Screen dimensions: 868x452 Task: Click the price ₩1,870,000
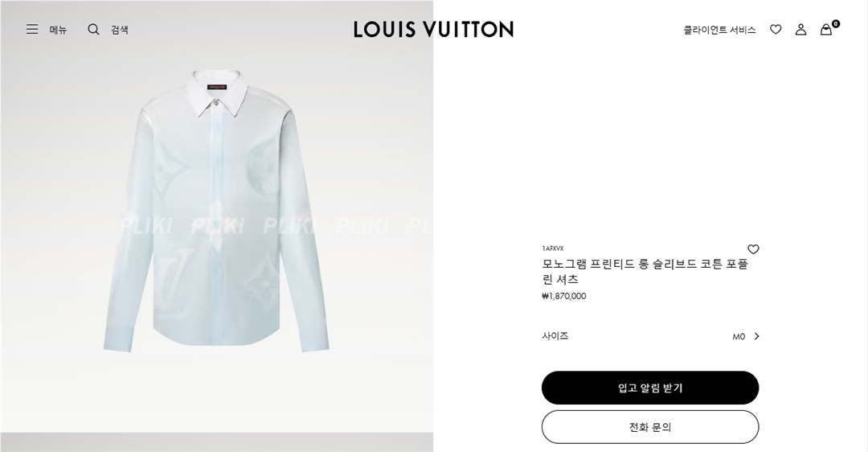[x=563, y=296]
